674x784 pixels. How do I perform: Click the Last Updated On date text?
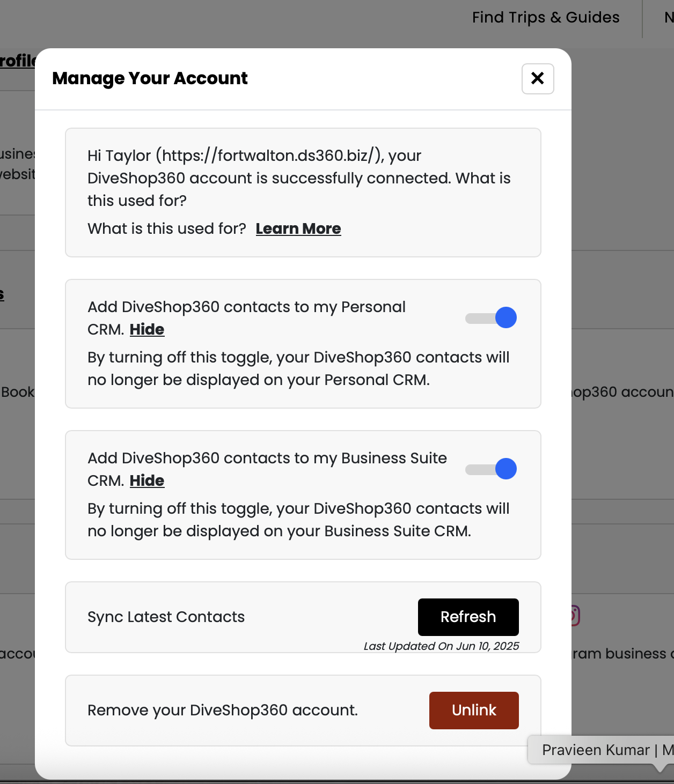(x=441, y=646)
